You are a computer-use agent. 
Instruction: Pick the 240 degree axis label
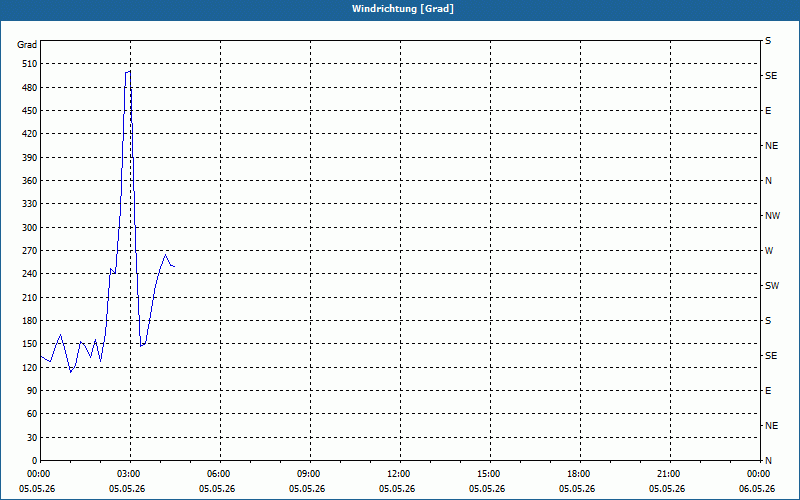tap(30, 274)
